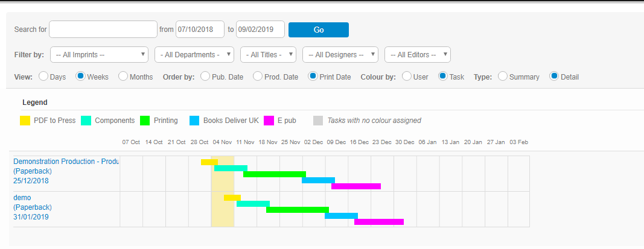
Task: Open the All Imprints dropdown
Action: click(99, 55)
